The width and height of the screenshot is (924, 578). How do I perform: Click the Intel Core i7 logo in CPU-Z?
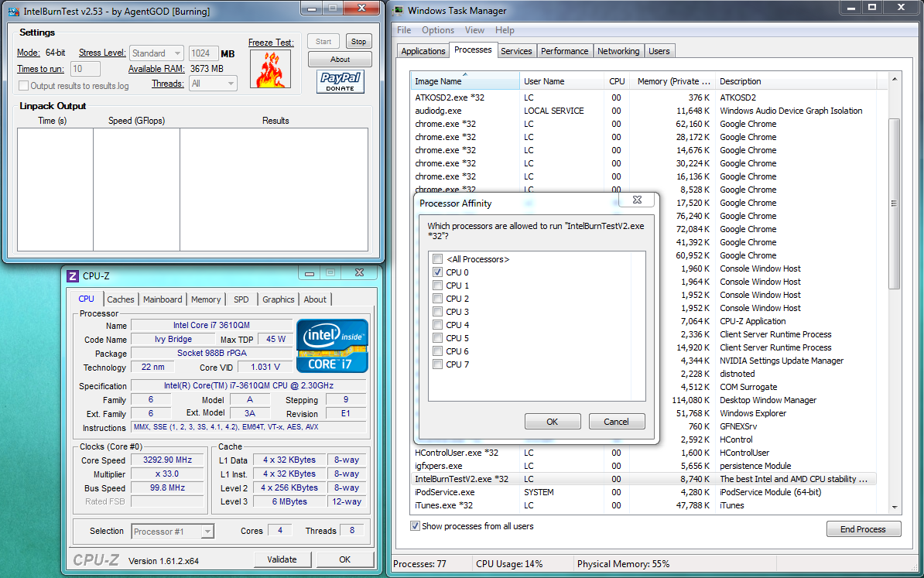332,346
